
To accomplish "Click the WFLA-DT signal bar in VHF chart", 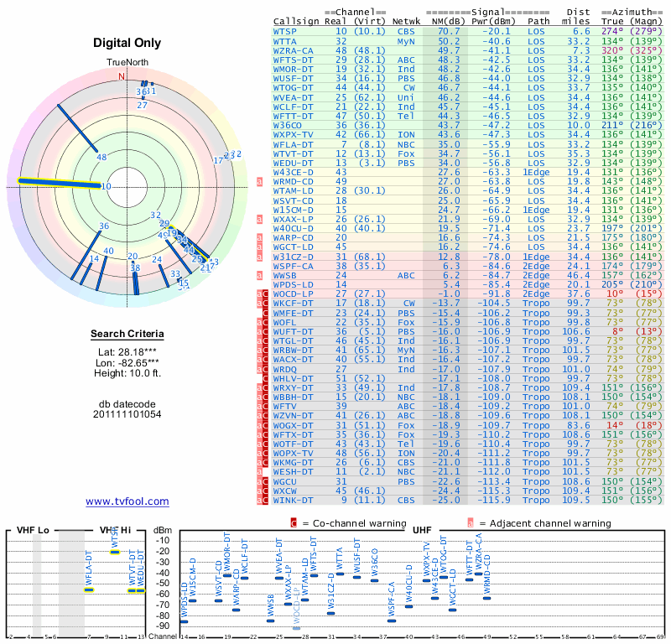I will tap(89, 589).
